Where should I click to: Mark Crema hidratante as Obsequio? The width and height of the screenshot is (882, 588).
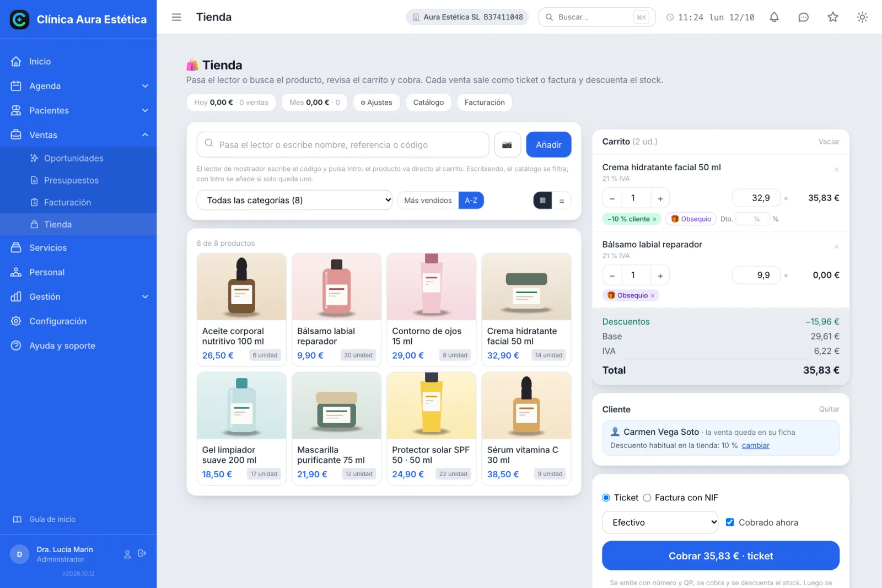pos(691,219)
